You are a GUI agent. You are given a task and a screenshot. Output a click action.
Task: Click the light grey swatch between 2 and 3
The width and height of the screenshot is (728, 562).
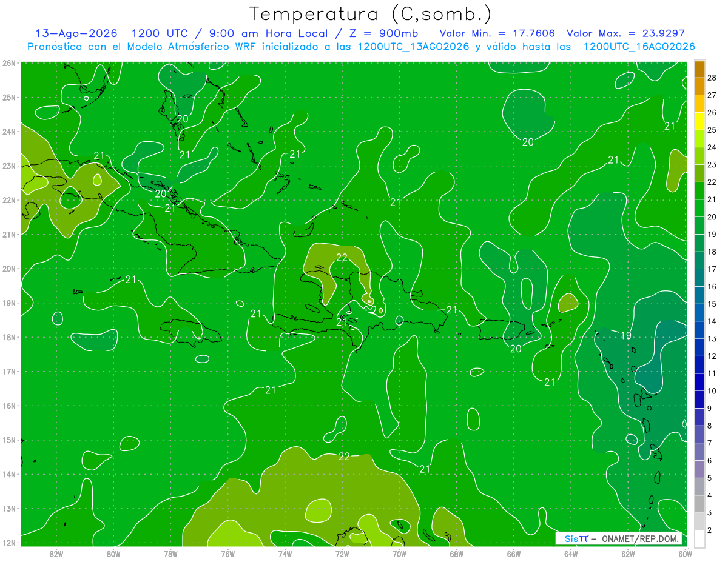coord(699,521)
